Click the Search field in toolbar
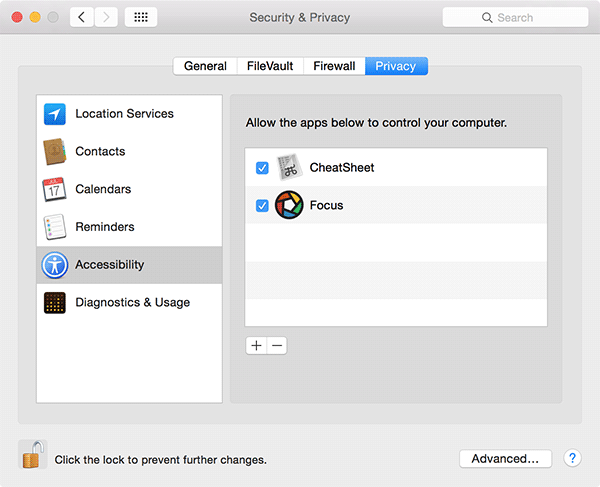Screen dimensions: 600x487 click(514, 18)
